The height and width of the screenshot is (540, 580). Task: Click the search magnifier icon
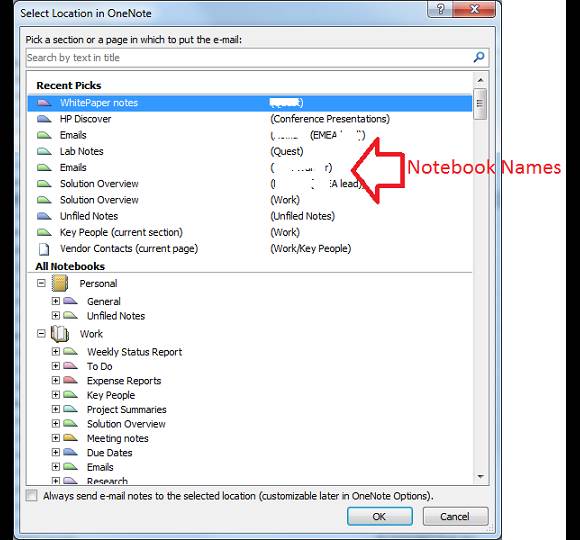[x=479, y=57]
